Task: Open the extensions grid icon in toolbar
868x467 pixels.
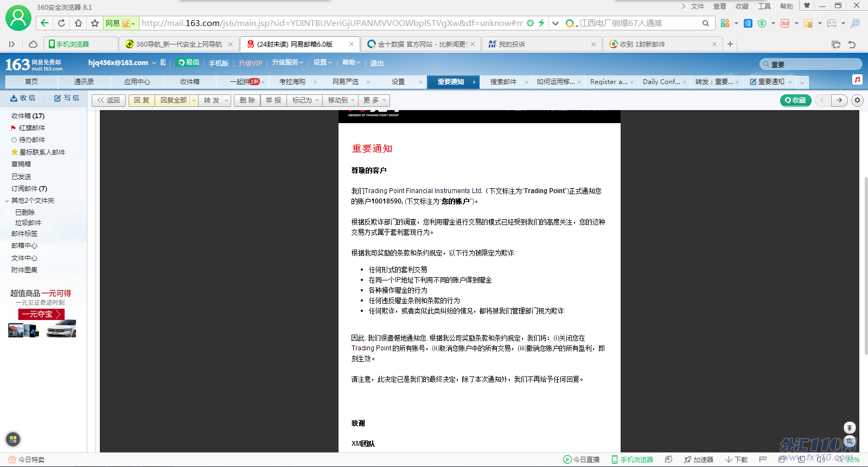Action: pyautogui.click(x=725, y=23)
